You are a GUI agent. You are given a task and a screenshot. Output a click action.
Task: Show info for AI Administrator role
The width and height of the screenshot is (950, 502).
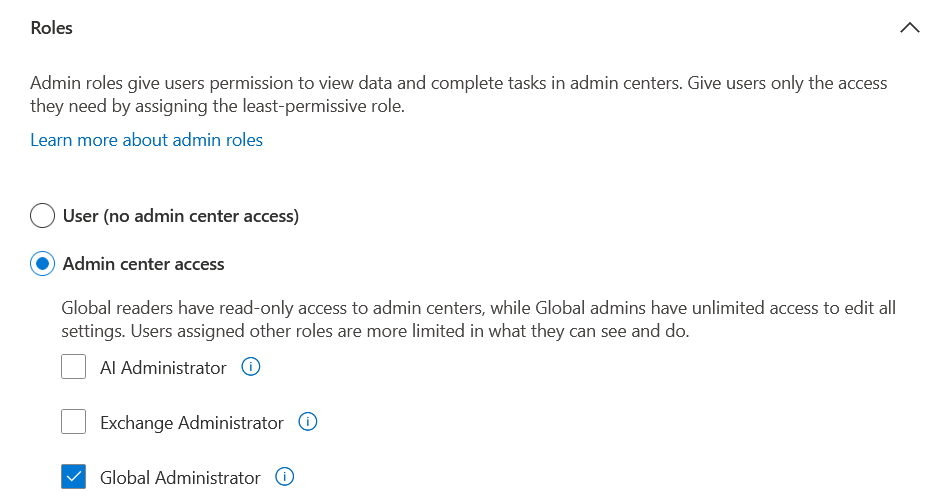[251, 368]
